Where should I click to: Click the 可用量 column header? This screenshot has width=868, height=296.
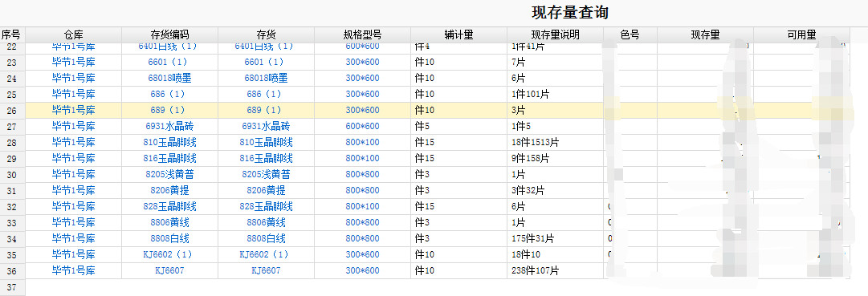[801, 34]
